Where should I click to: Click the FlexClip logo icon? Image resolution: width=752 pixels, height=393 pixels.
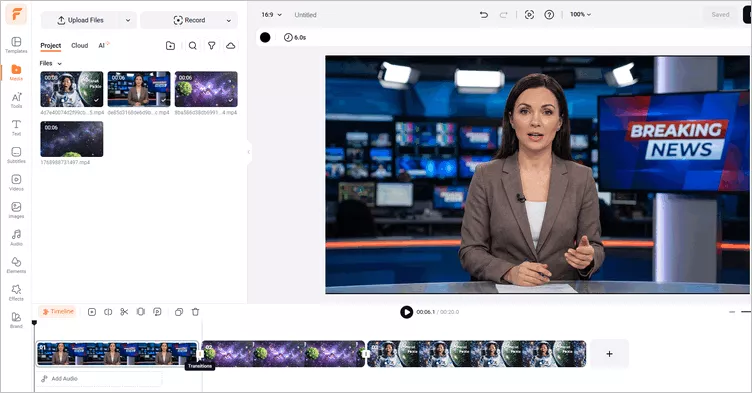[16, 14]
